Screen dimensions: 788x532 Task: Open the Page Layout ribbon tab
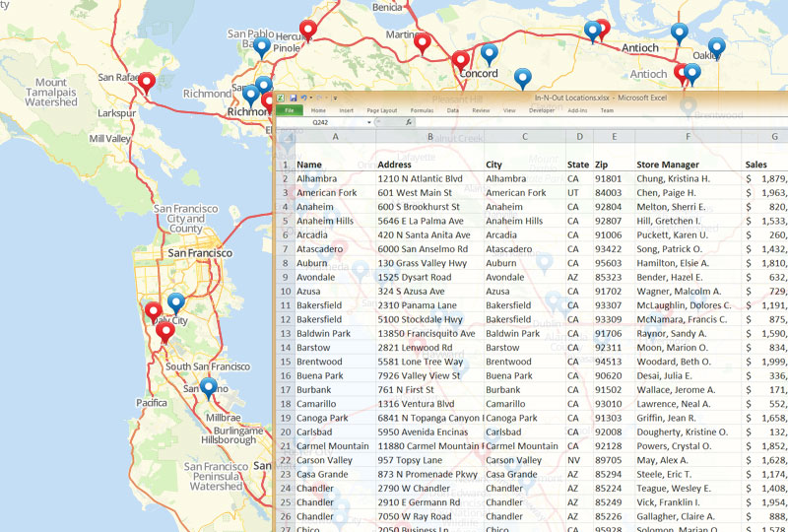[x=382, y=110]
